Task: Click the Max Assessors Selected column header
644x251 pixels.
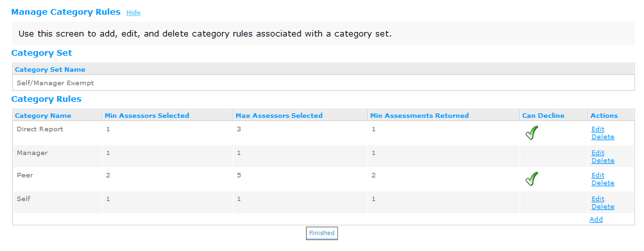Action: (279, 116)
